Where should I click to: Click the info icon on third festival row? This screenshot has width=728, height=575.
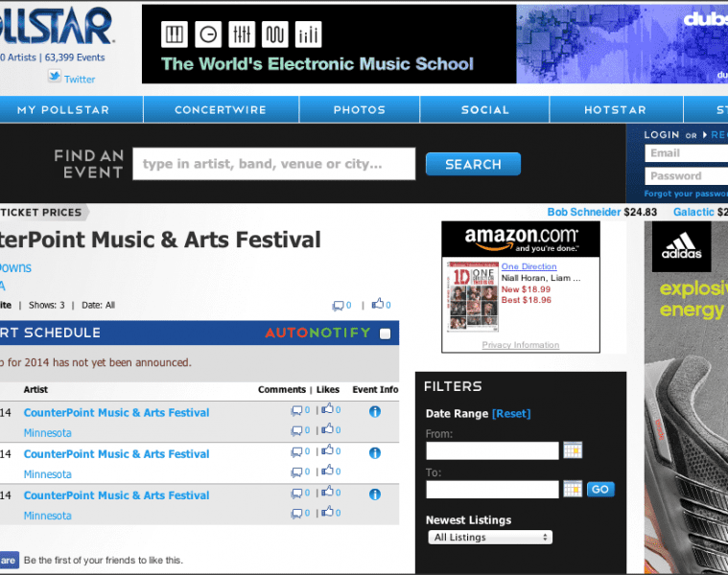375,494
